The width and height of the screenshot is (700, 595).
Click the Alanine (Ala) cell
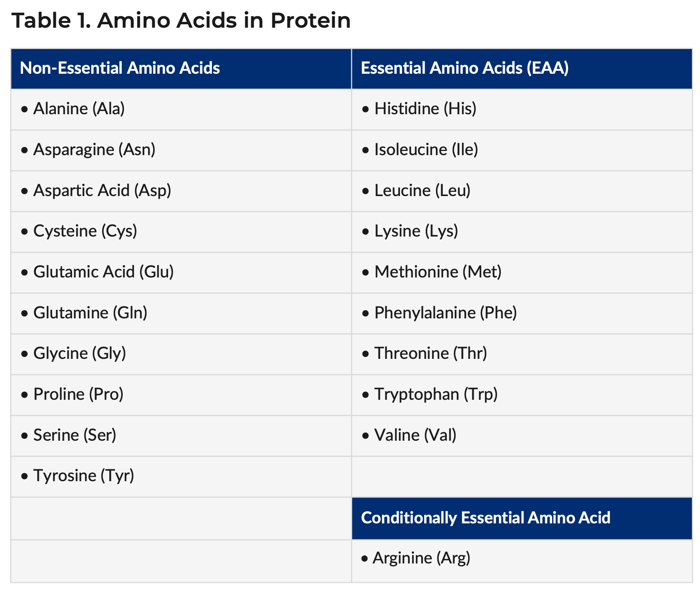(79, 109)
